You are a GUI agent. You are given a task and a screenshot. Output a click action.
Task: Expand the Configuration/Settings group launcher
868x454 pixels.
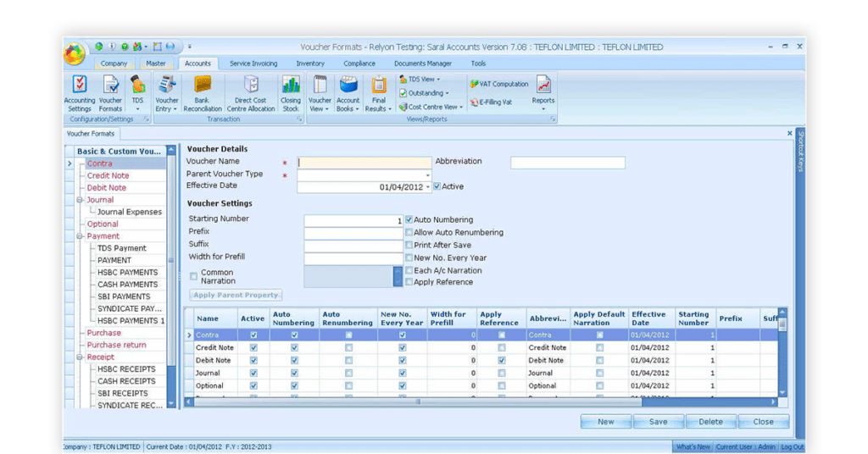[147, 119]
